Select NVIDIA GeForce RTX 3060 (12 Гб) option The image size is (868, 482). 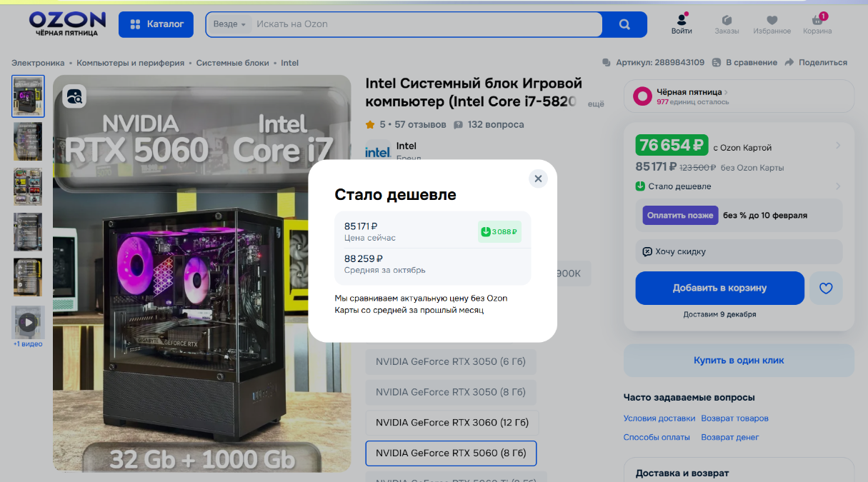click(452, 423)
